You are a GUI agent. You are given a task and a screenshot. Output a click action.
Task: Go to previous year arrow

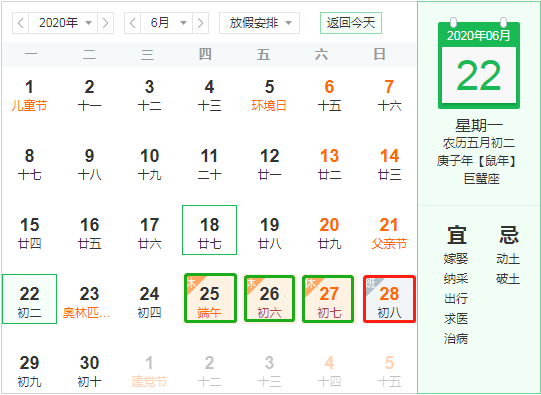[21, 23]
